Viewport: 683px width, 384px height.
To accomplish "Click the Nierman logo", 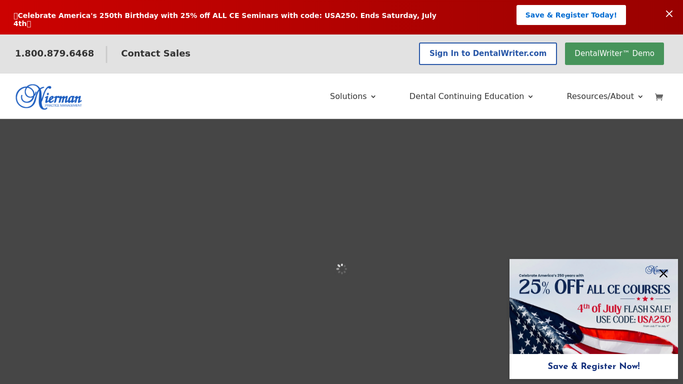I will point(48,97).
